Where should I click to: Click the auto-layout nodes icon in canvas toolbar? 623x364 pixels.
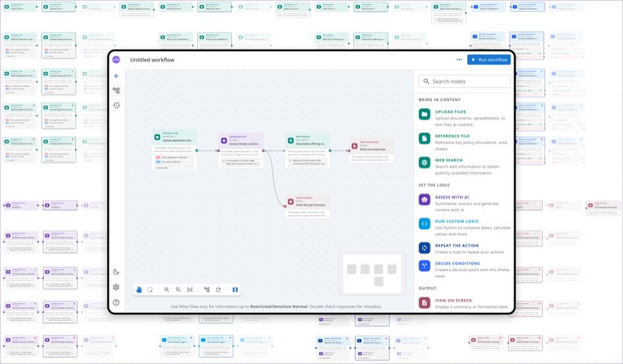(x=206, y=290)
